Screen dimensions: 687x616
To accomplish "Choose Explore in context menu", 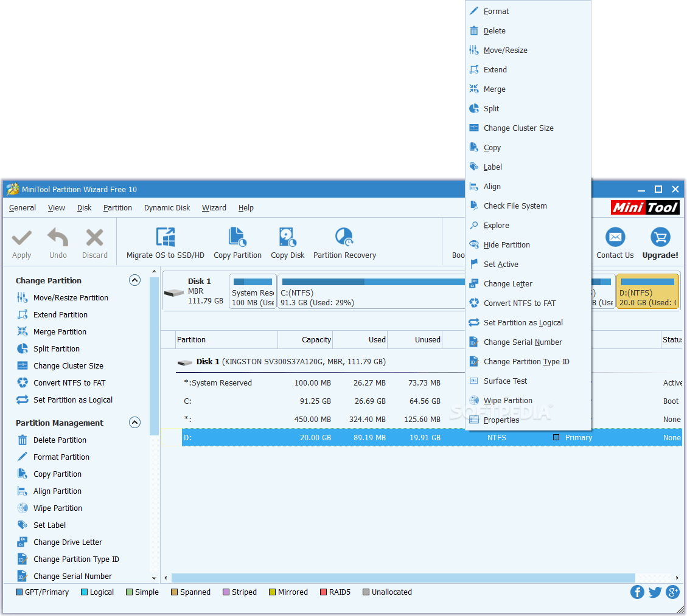I will pos(528,226).
